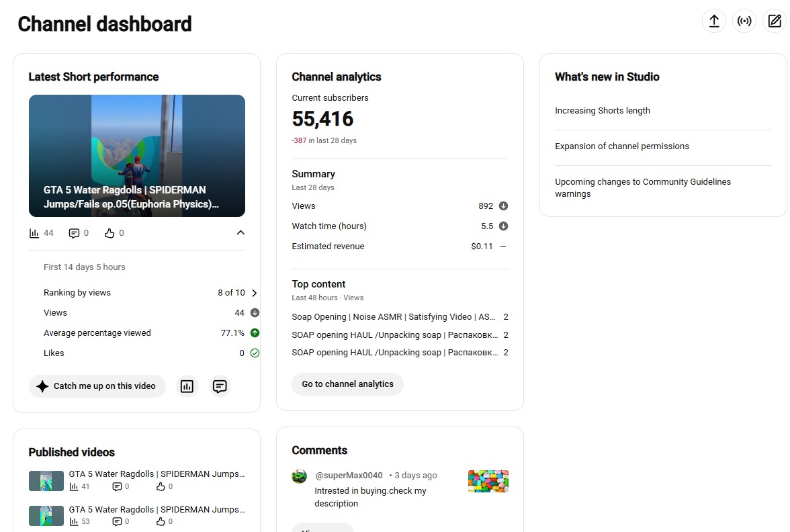Click views bar chart icon showing 44
Viewport: 790px width, 532px height.
(x=34, y=233)
